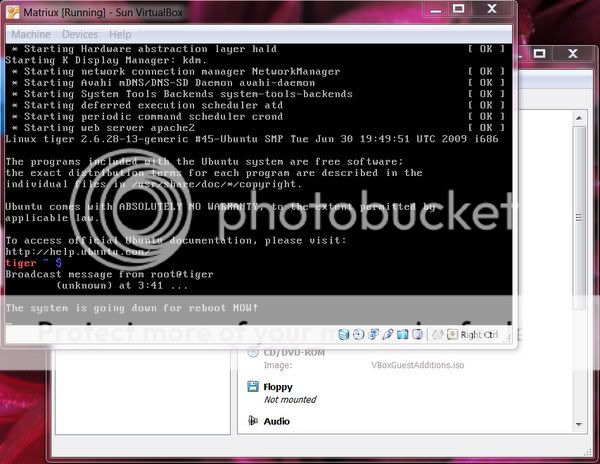Close the background VirtualBox manager window

(x=573, y=54)
